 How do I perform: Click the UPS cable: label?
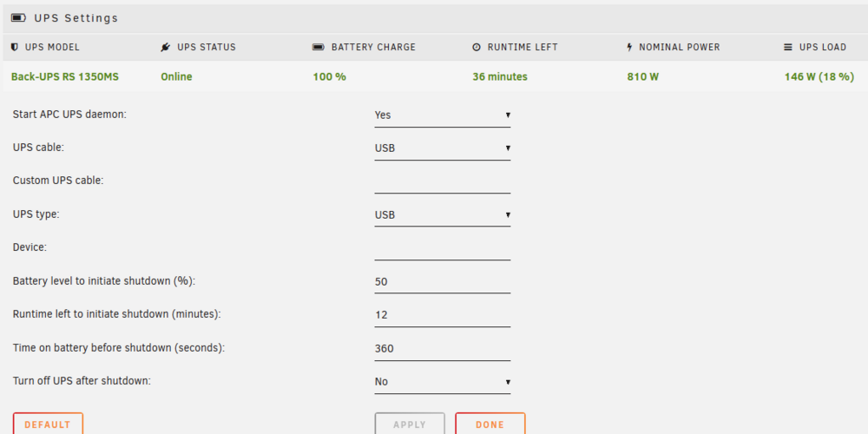(38, 148)
